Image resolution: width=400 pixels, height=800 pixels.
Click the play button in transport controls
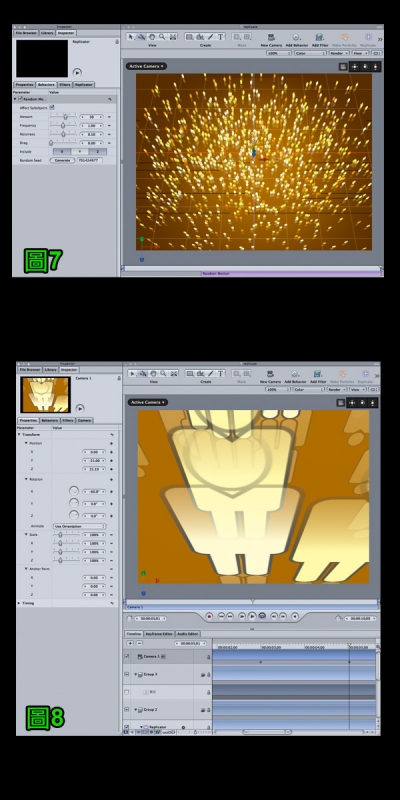pyautogui.click(x=252, y=616)
